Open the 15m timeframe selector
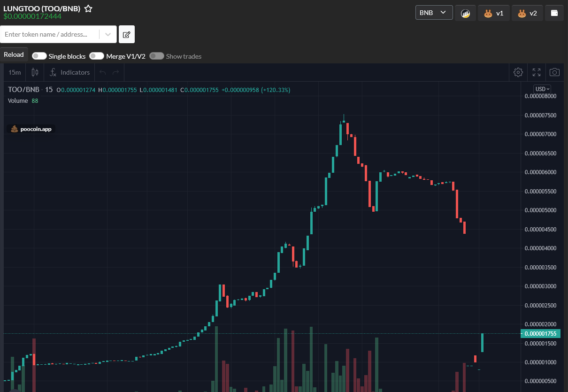 (x=14, y=72)
